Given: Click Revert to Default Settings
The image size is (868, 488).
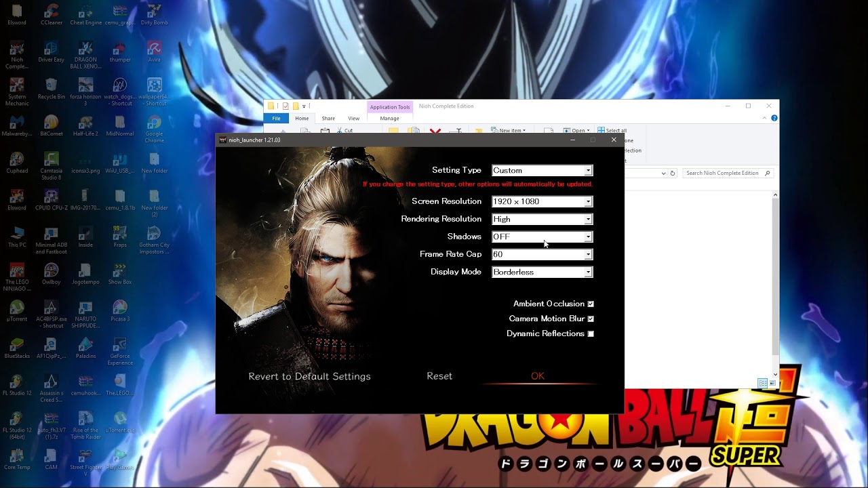Looking at the screenshot, I should click(309, 376).
